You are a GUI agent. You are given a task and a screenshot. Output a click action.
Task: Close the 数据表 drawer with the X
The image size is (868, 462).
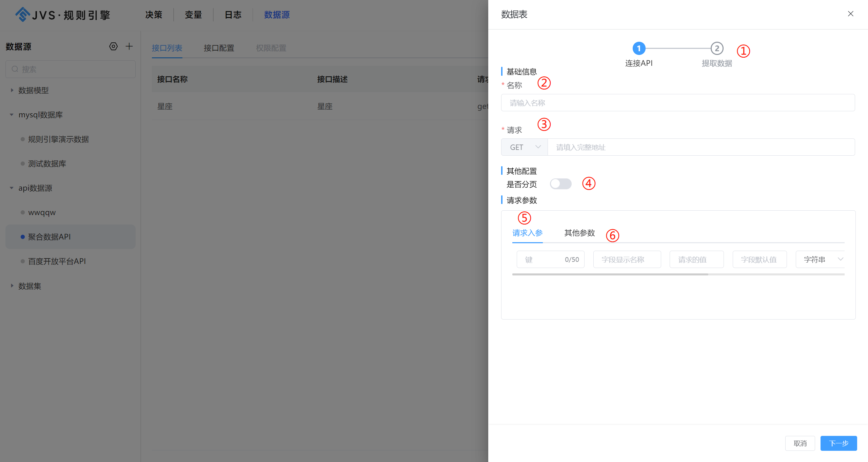(x=851, y=14)
